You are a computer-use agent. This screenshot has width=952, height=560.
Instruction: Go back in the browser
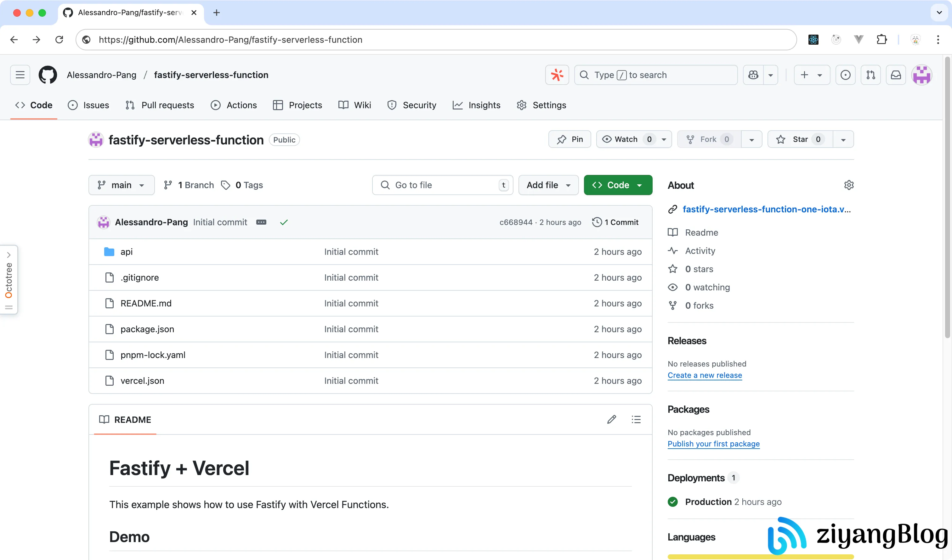point(14,40)
